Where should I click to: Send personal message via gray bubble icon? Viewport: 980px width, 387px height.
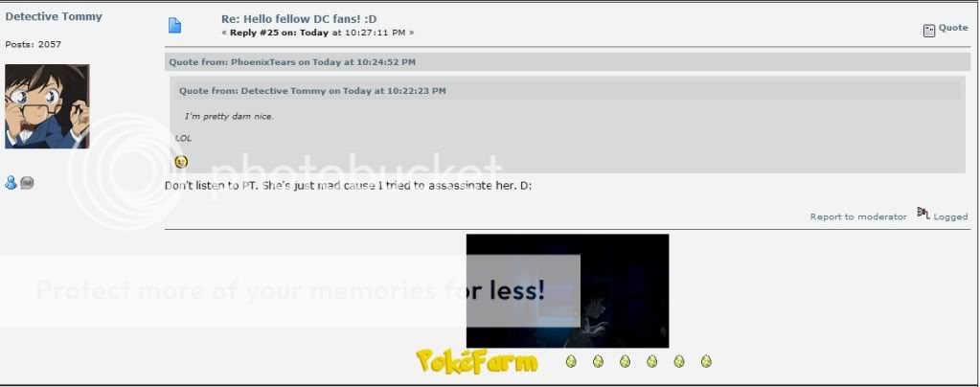[27, 183]
